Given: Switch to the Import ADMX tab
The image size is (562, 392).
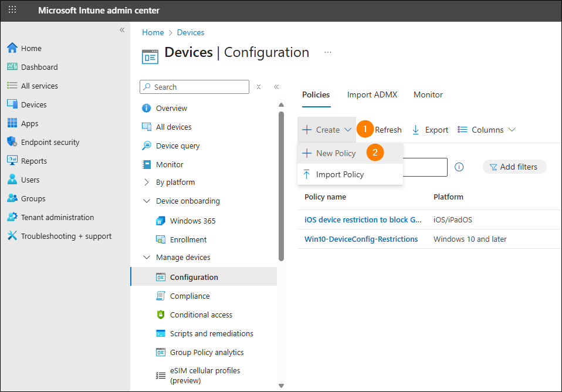Looking at the screenshot, I should pos(372,94).
